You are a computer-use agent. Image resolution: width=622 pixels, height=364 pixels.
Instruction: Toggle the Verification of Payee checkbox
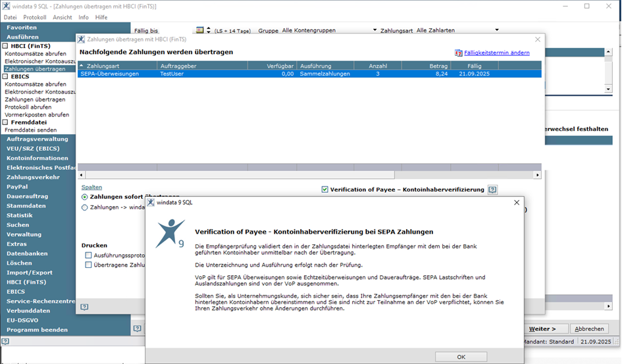click(x=325, y=190)
